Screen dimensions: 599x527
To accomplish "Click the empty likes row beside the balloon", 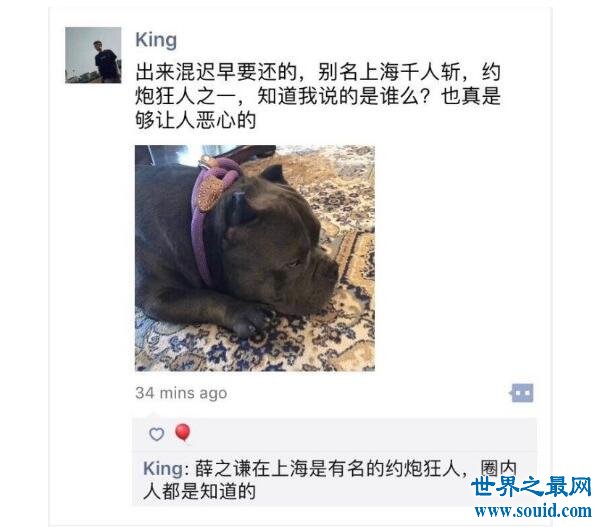I will (363, 434).
